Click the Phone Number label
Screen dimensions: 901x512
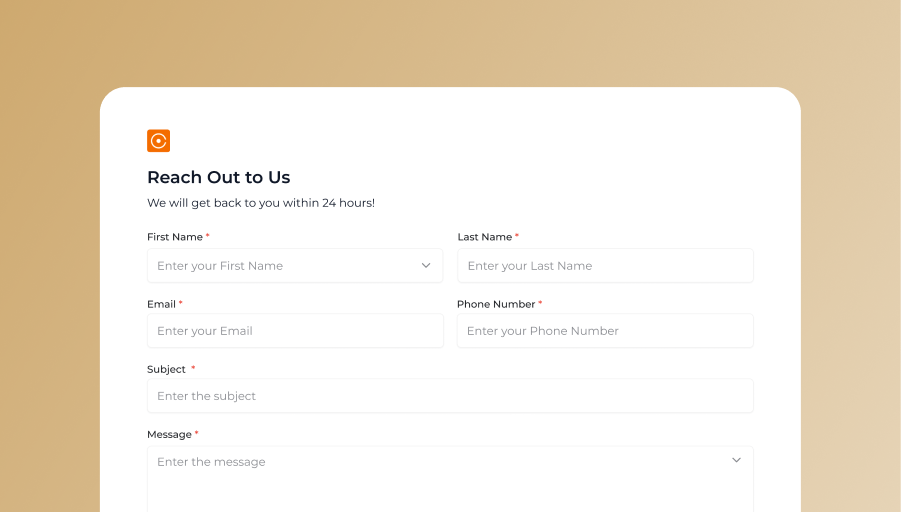(x=496, y=304)
